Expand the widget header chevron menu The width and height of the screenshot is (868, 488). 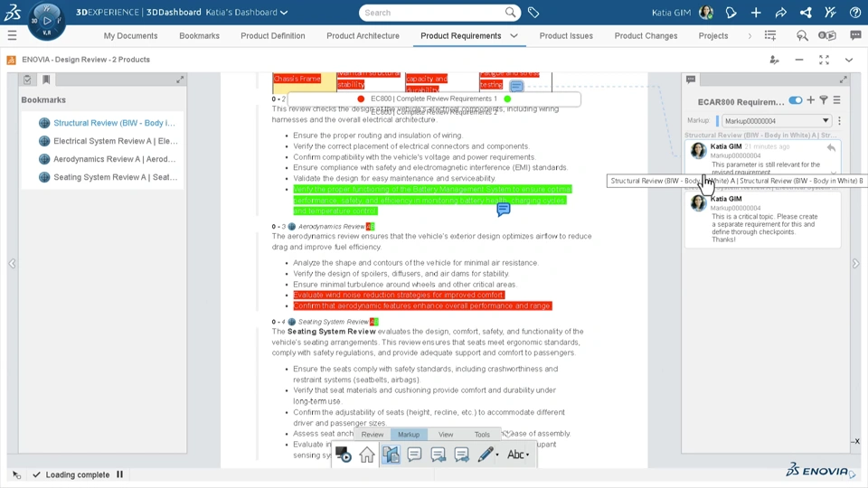tap(849, 60)
